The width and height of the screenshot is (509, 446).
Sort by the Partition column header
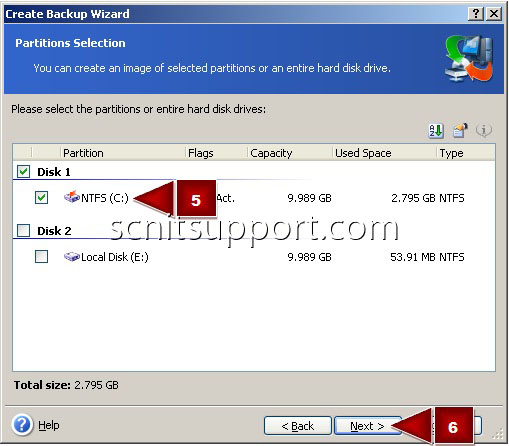[x=123, y=153]
